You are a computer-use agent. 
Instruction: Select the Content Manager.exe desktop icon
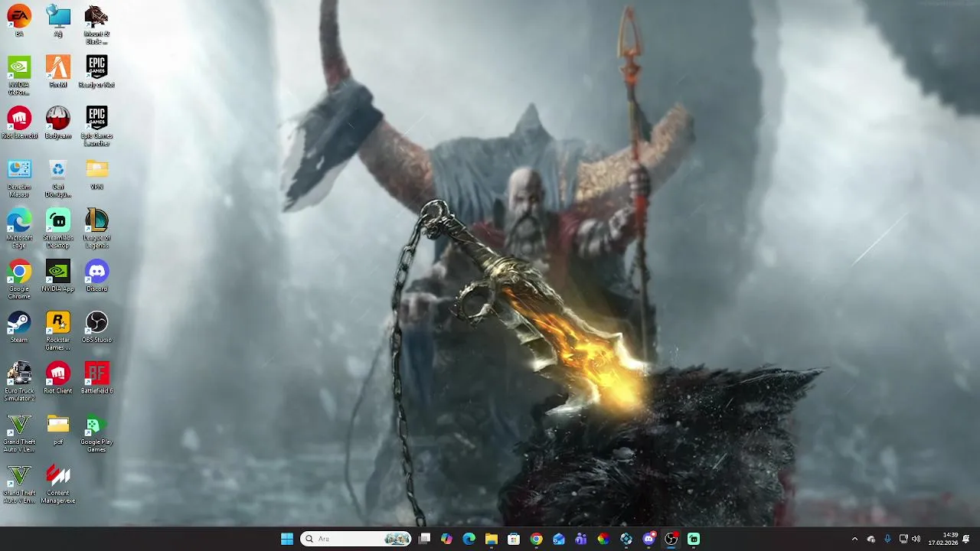pos(58,484)
